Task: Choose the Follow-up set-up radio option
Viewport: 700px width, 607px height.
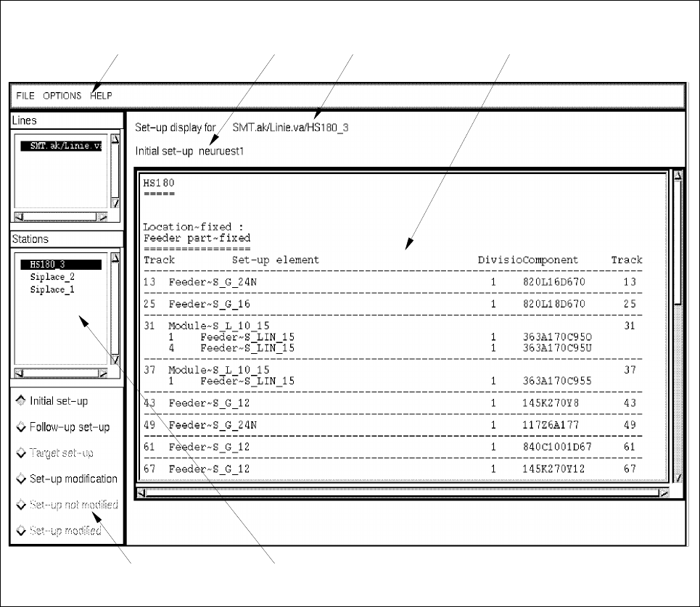Action: (x=63, y=426)
